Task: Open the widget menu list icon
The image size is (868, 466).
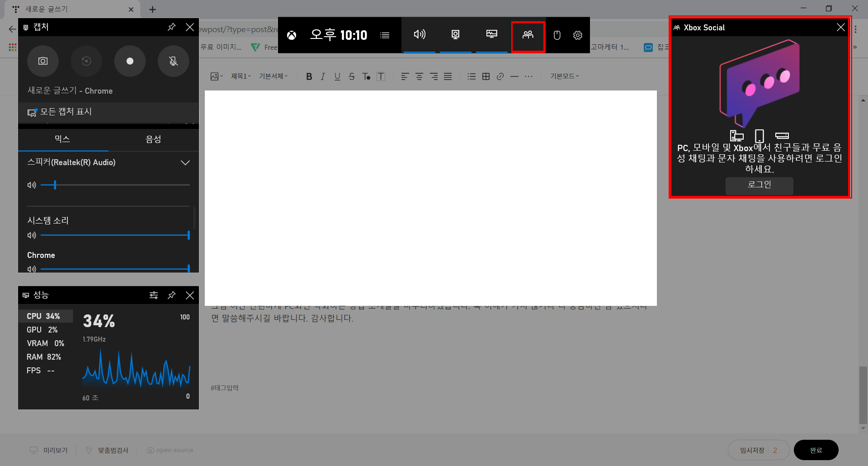Action: click(x=385, y=35)
